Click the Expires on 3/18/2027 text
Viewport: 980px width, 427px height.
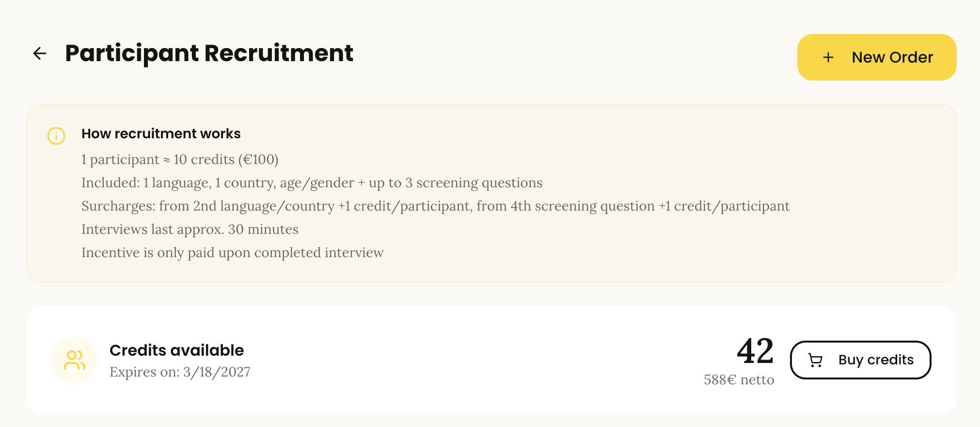click(180, 372)
